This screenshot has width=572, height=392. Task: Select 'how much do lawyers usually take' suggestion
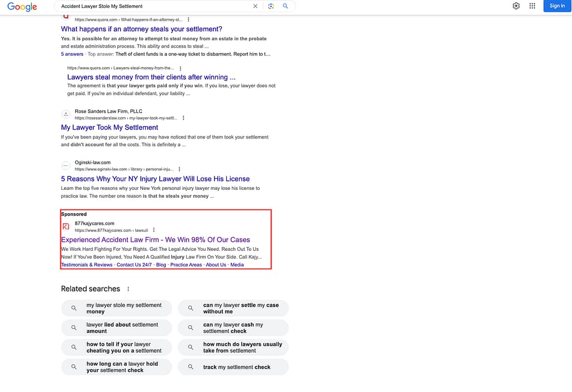click(x=233, y=347)
